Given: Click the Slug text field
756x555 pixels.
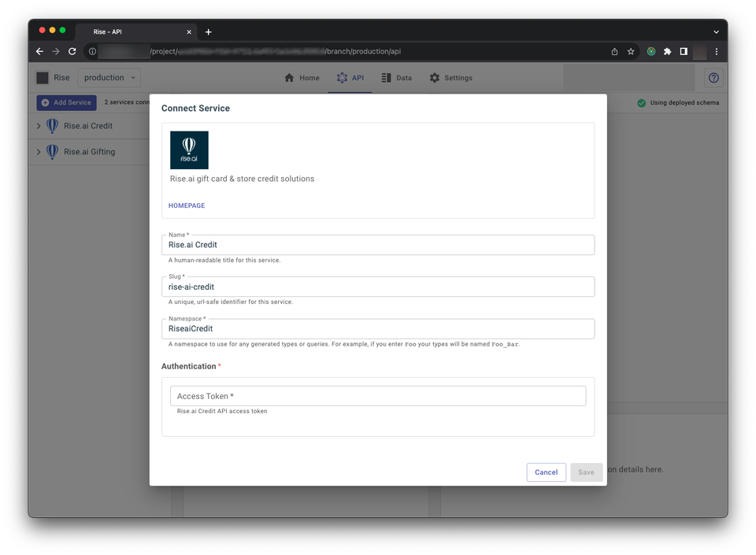Looking at the screenshot, I should (378, 287).
